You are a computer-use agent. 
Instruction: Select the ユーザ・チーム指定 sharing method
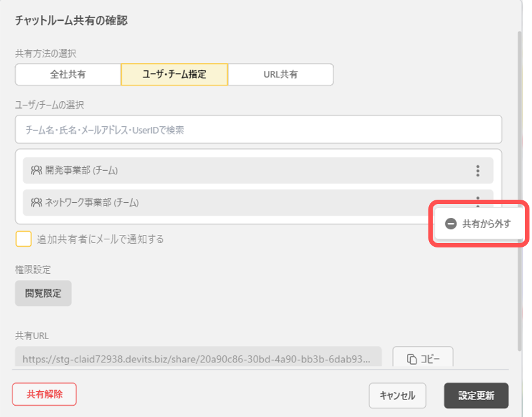pyautogui.click(x=174, y=74)
